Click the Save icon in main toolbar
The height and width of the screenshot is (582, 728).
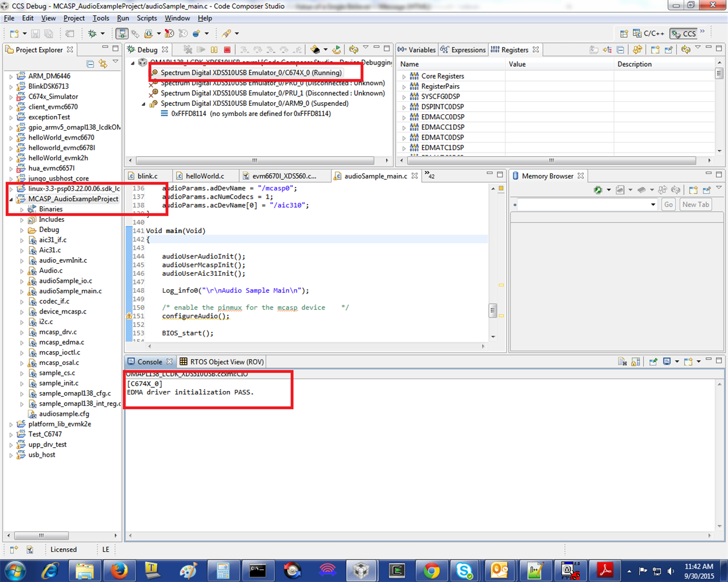pyautogui.click(x=36, y=34)
